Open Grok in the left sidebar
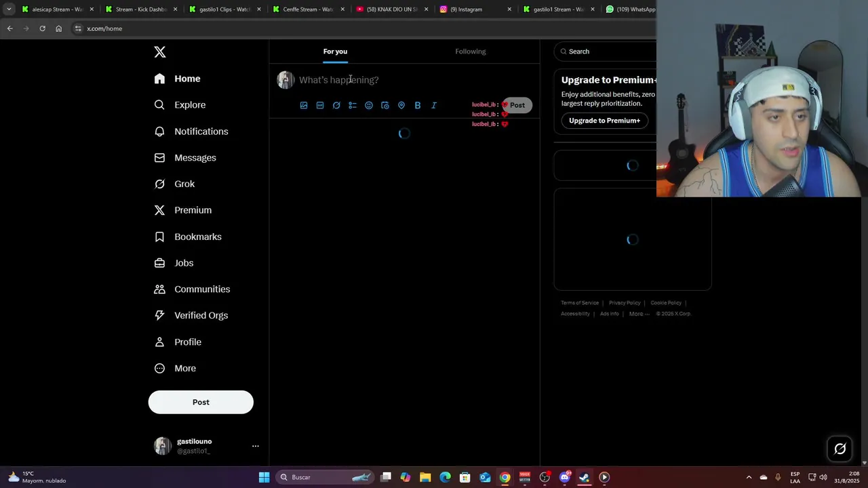Image resolution: width=868 pixels, height=488 pixels. pyautogui.click(x=175, y=184)
